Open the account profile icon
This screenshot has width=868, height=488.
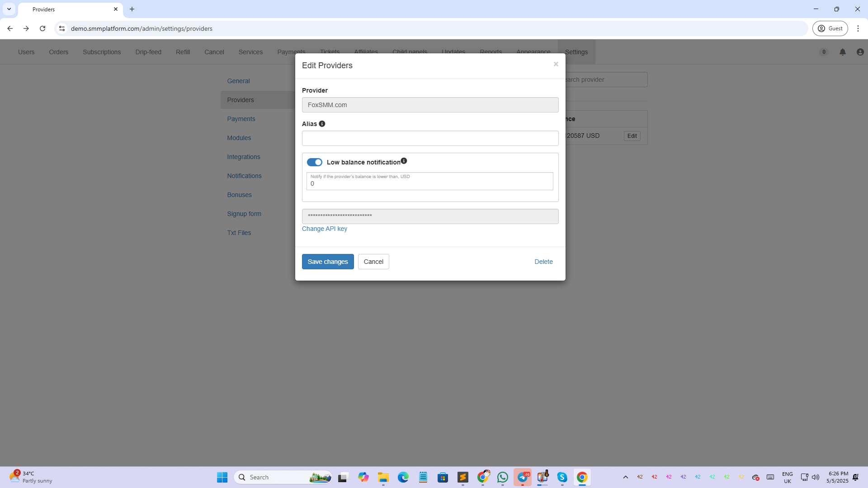click(860, 52)
